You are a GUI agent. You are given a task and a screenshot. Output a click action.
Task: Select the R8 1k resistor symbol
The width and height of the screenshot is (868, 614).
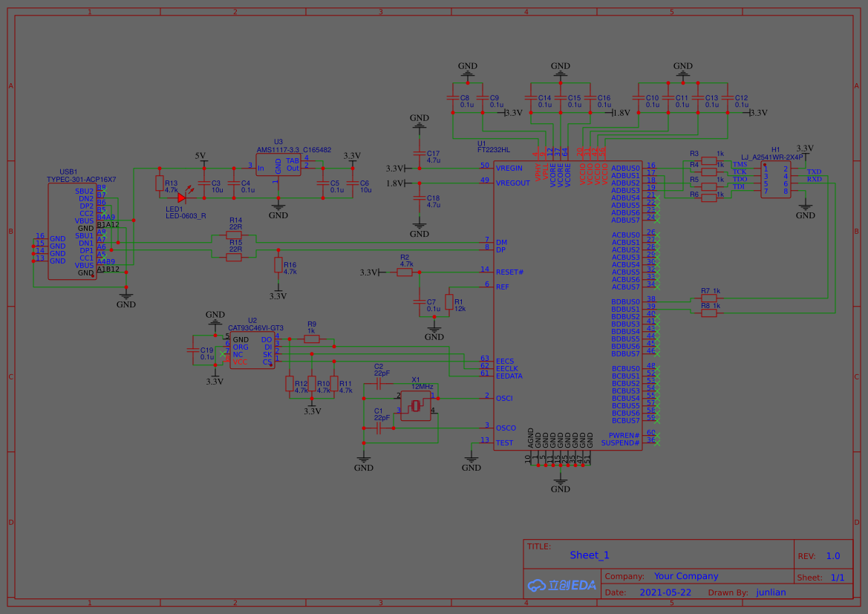pos(709,313)
